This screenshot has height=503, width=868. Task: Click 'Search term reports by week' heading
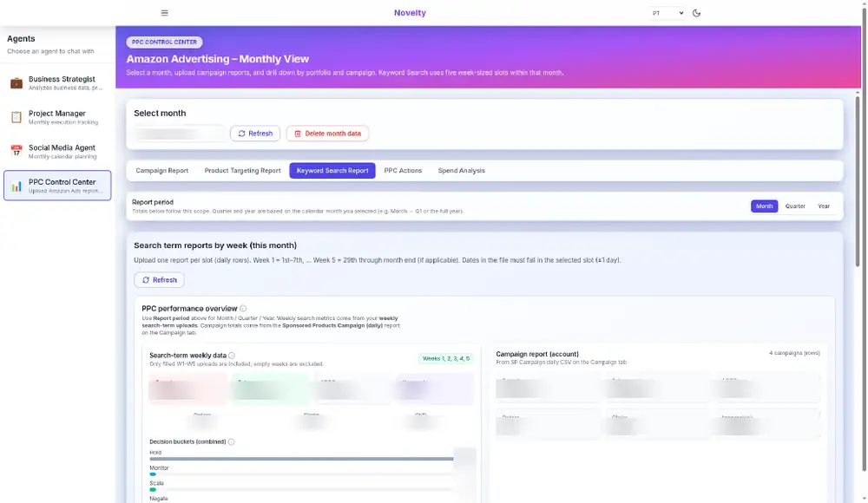[x=215, y=245]
